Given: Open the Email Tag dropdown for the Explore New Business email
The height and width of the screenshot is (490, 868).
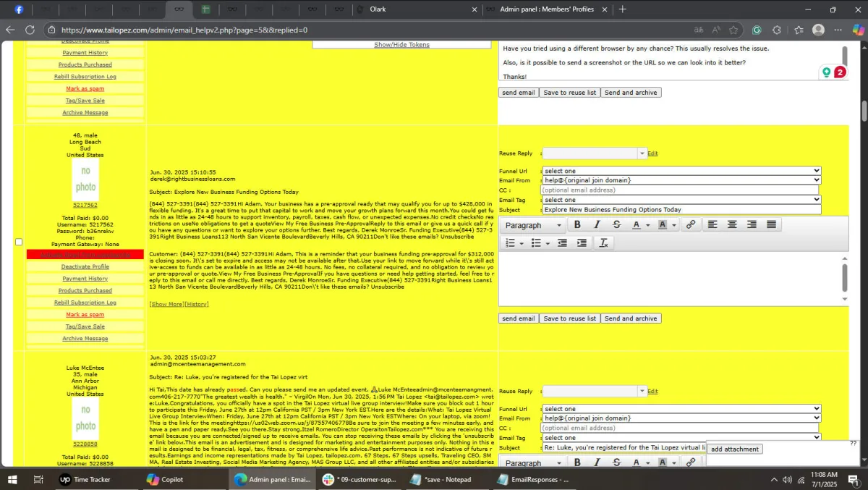Looking at the screenshot, I should (x=681, y=200).
